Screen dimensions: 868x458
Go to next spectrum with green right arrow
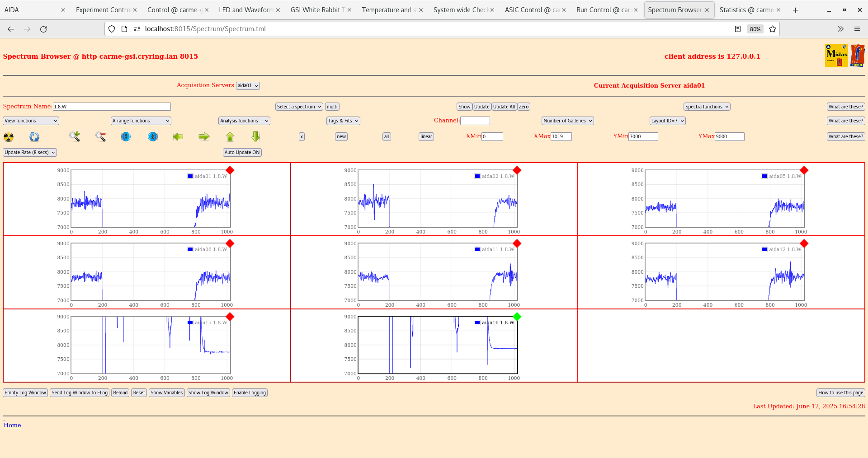(x=204, y=137)
